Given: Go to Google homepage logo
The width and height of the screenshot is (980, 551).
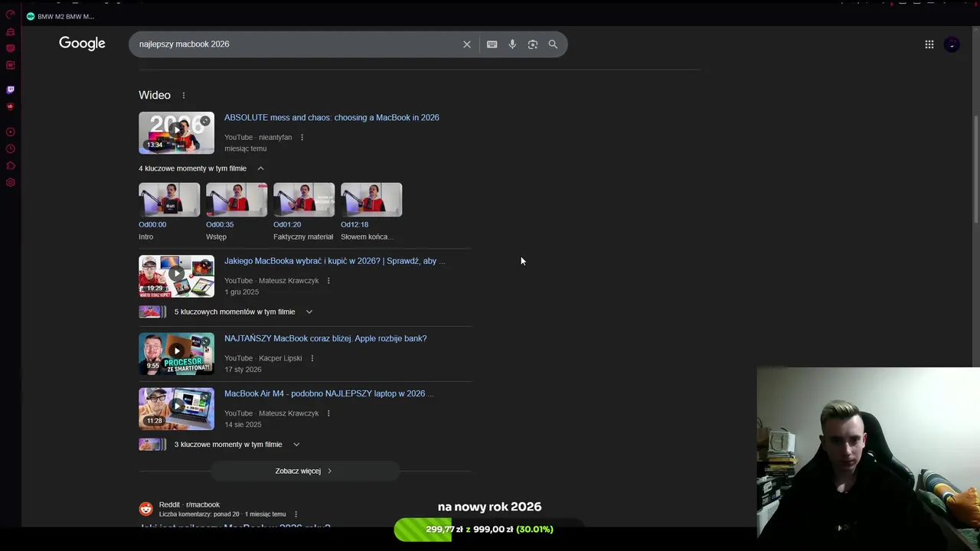Looking at the screenshot, I should (82, 44).
